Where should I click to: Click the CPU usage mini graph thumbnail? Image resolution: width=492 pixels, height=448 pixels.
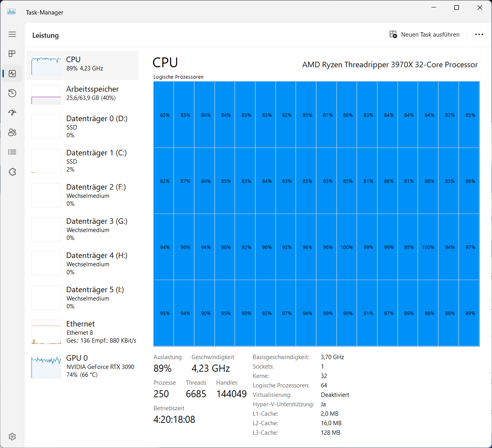point(46,65)
